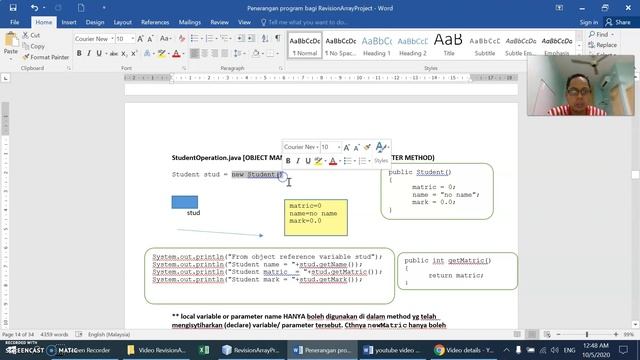
Task: Justify the paragraph text
Action: click(x=224, y=53)
